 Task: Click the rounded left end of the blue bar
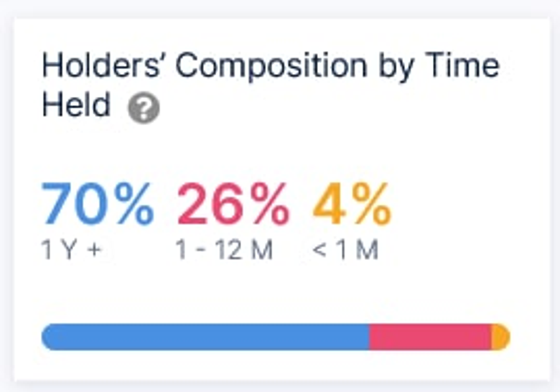coord(47,337)
